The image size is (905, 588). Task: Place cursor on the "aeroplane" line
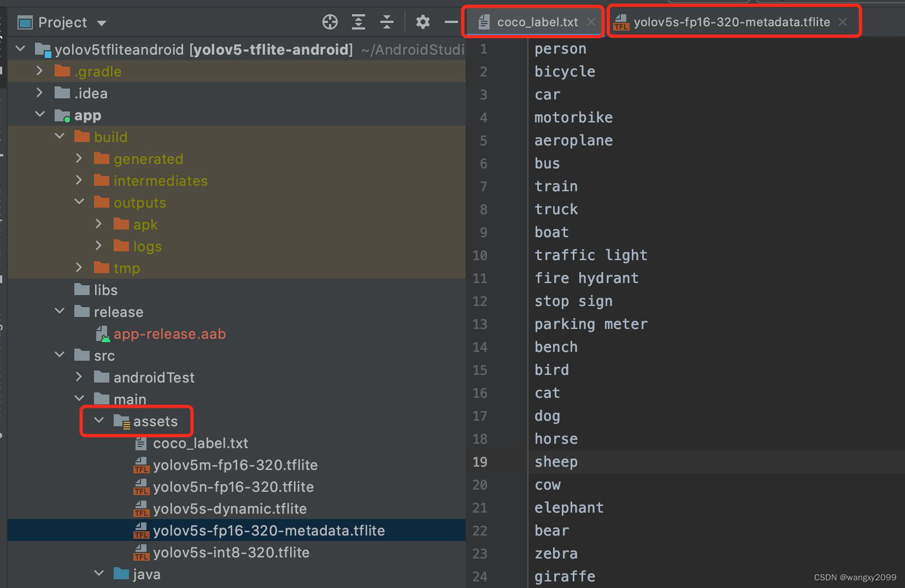573,140
